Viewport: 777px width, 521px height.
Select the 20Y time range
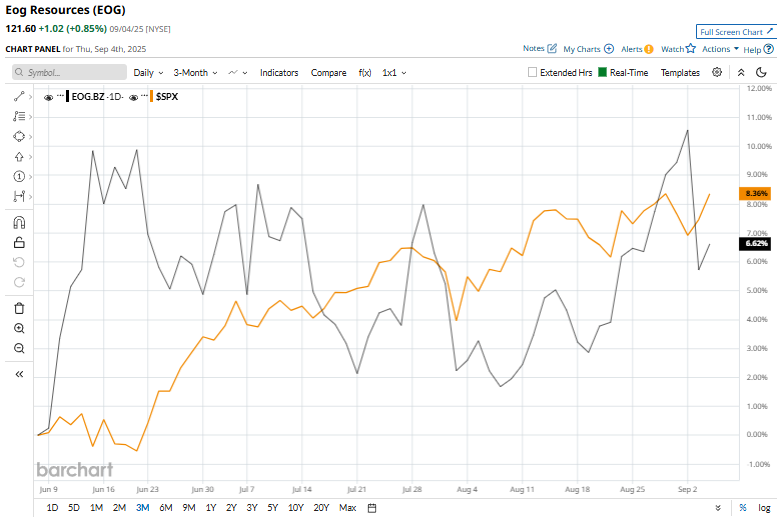click(321, 508)
